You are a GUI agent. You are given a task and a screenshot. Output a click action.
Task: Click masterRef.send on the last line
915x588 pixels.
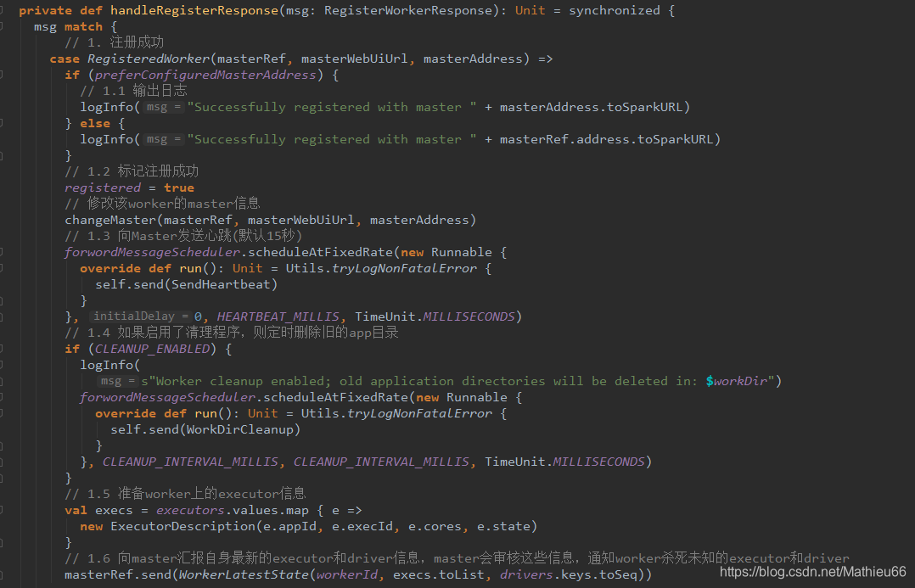tap(118, 574)
